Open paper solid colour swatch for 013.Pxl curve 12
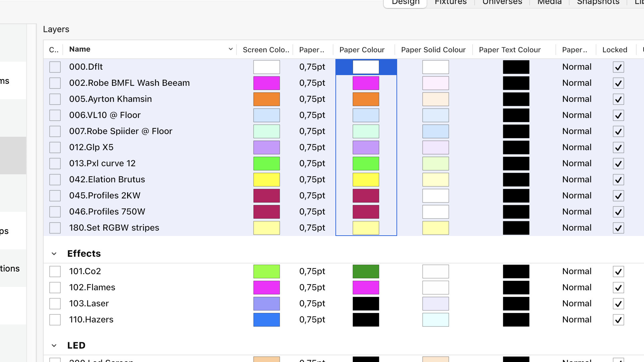This screenshot has width=644, height=362. pos(435,164)
